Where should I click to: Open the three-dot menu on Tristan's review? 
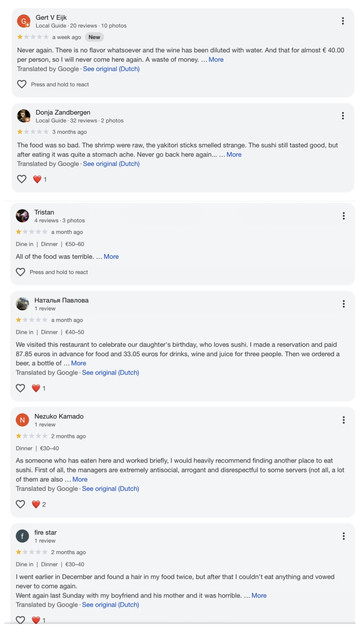tap(343, 216)
